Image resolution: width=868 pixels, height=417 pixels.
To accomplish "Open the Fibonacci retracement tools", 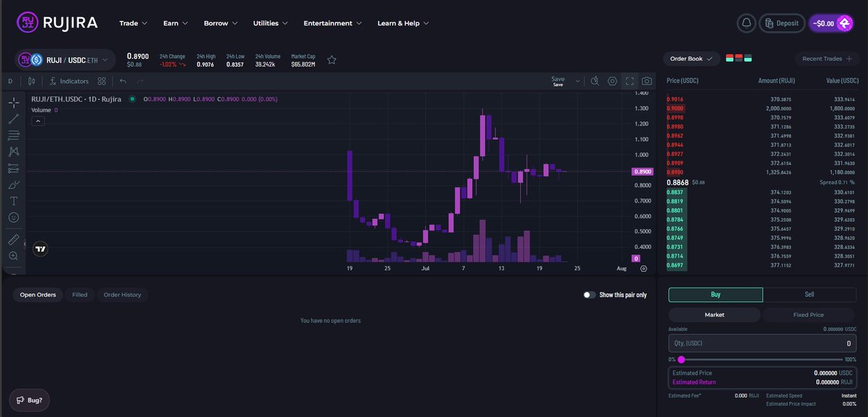I will pos(14,135).
